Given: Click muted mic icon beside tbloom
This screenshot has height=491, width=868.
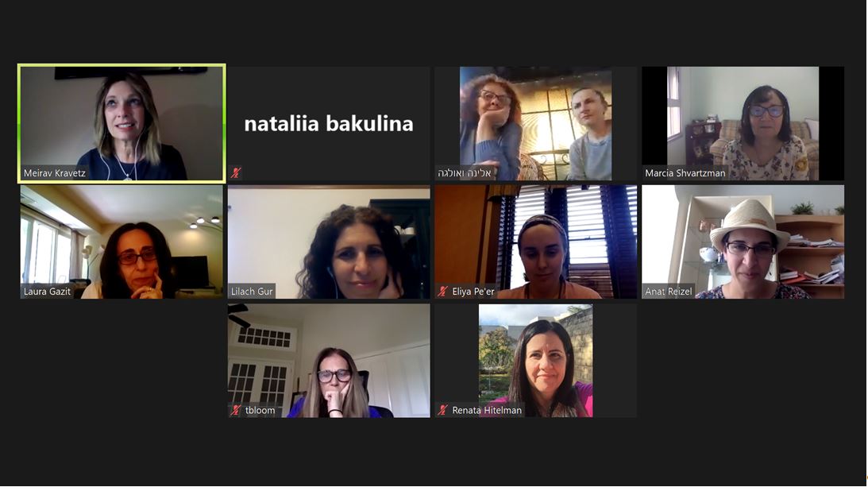Looking at the screenshot, I should 237,410.
